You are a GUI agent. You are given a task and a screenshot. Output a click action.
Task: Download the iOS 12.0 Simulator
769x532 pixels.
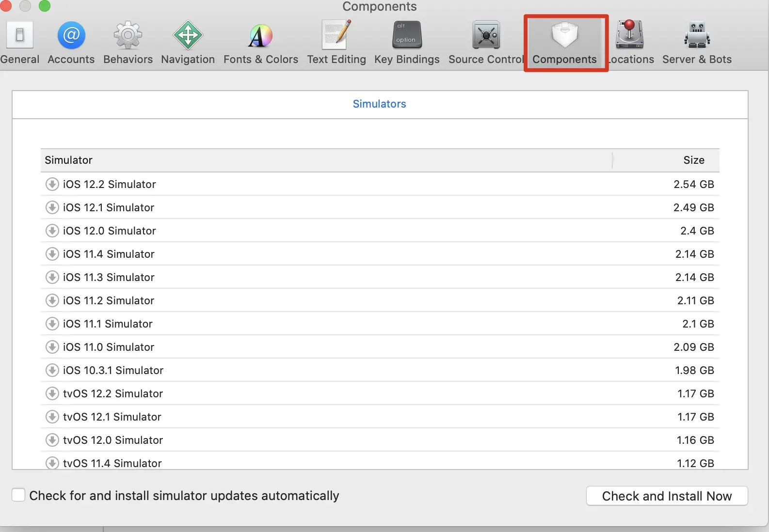(52, 231)
